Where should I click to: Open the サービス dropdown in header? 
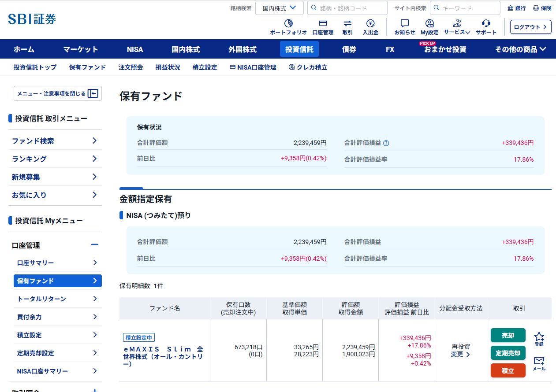pos(457,27)
